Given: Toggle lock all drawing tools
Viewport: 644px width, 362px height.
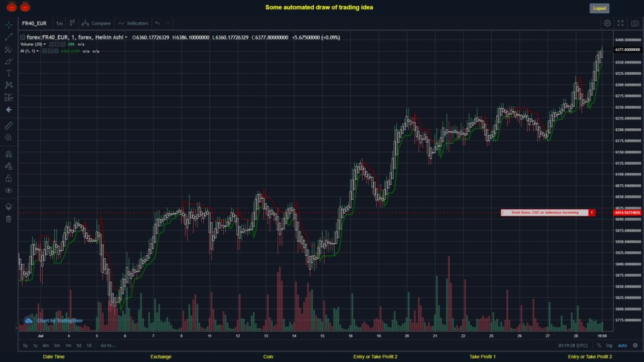Looking at the screenshot, I should point(9,178).
